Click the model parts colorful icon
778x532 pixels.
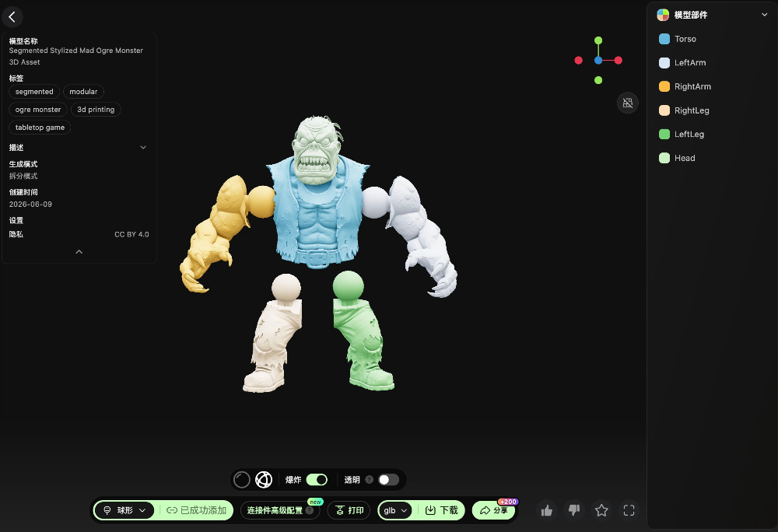[x=663, y=15]
